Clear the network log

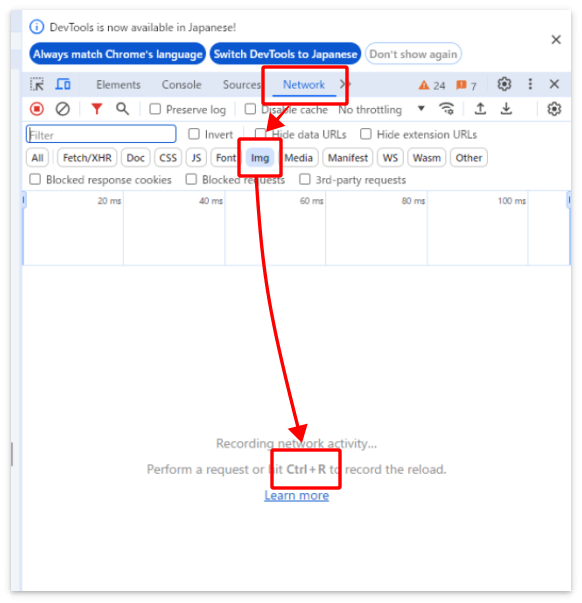tap(63, 109)
